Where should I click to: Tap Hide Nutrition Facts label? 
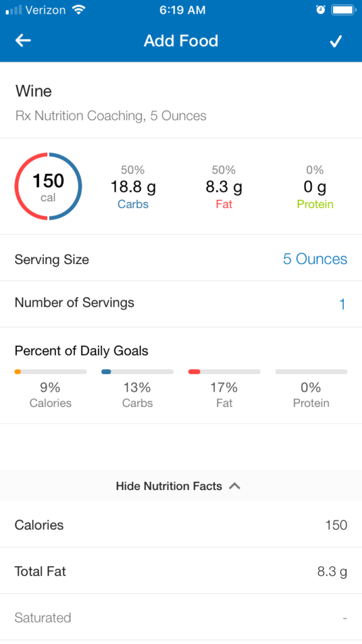point(169,486)
